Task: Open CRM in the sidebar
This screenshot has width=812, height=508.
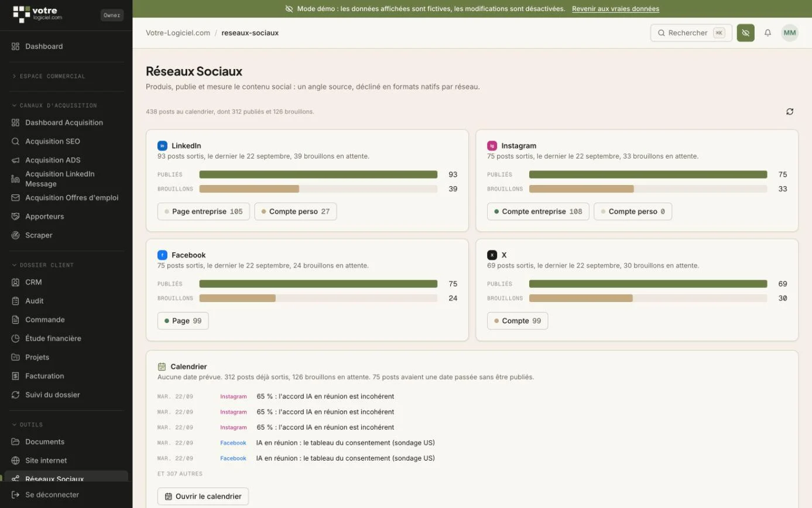Action: pyautogui.click(x=66, y=282)
